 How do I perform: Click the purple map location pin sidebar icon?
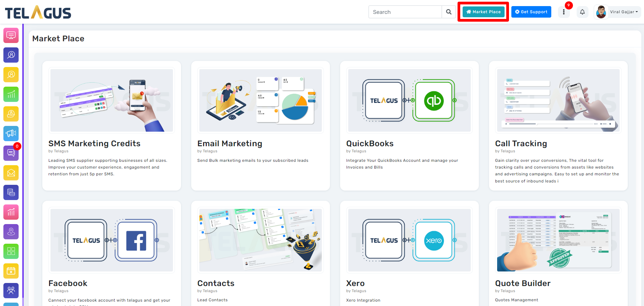[x=11, y=232]
